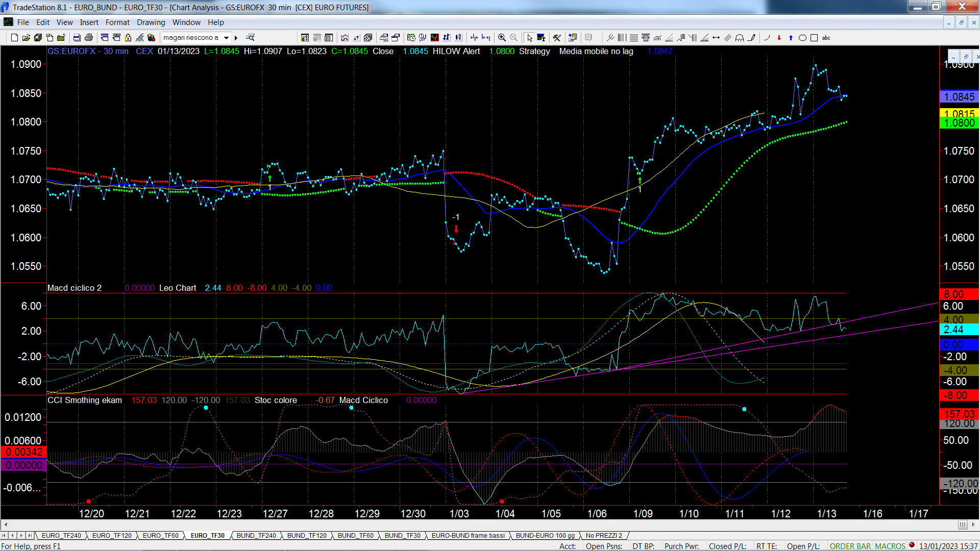
Task: Click the green 1.0800 price label
Action: (959, 123)
